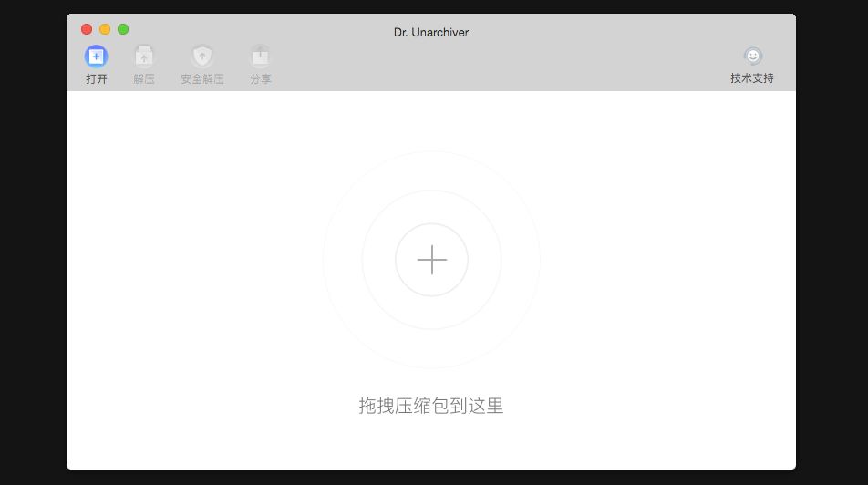Open an archive with the 打开 toolbar icon

pos(96,57)
